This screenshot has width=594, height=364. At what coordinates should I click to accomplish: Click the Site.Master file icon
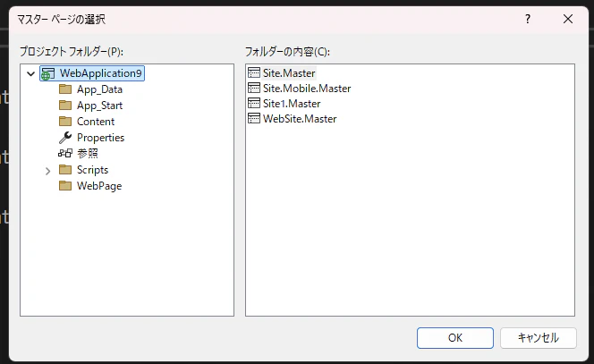[x=254, y=72]
